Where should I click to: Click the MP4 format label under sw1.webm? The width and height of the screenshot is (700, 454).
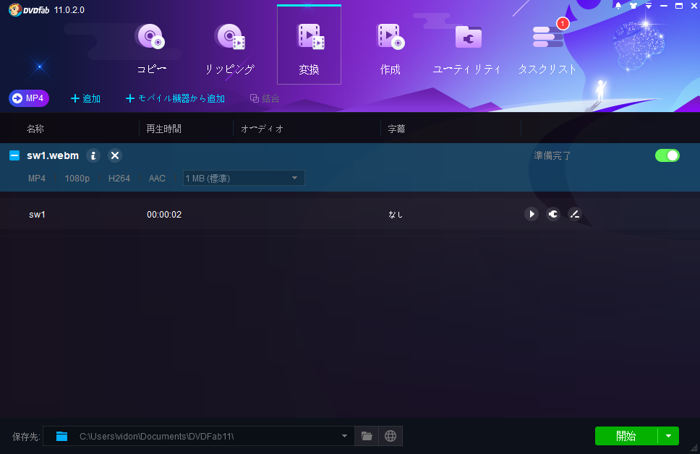[x=37, y=179]
